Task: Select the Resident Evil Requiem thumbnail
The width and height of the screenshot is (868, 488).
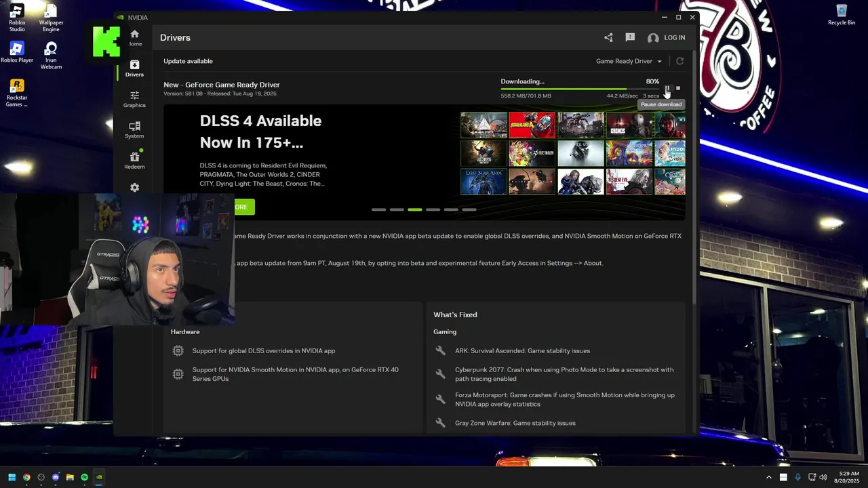Action: 629,182
